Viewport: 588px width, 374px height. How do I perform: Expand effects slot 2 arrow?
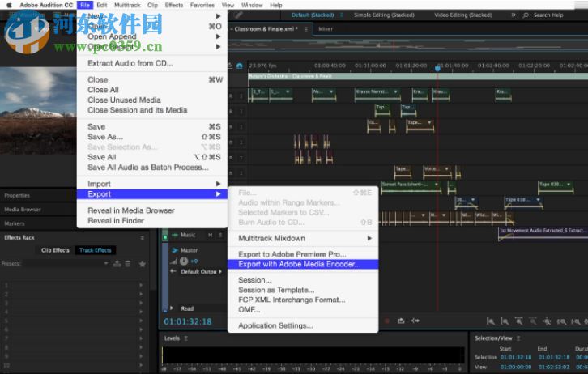tap(141, 294)
